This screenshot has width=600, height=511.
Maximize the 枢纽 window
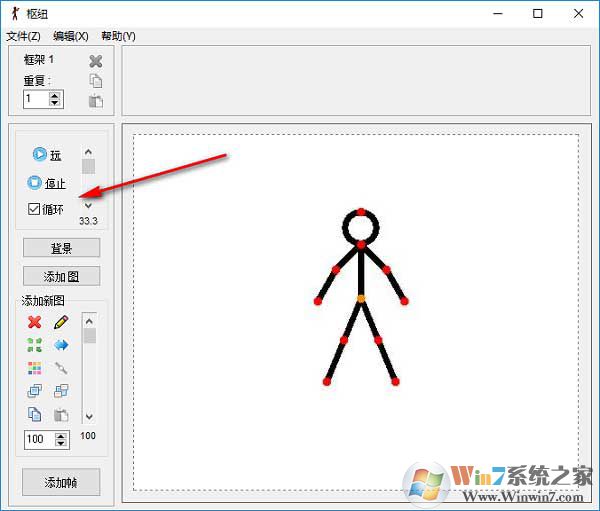[x=538, y=14]
